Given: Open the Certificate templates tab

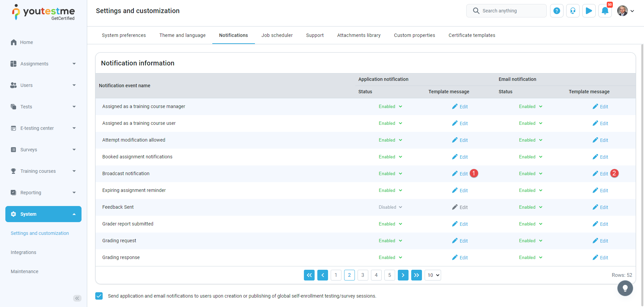Looking at the screenshot, I should [x=472, y=35].
